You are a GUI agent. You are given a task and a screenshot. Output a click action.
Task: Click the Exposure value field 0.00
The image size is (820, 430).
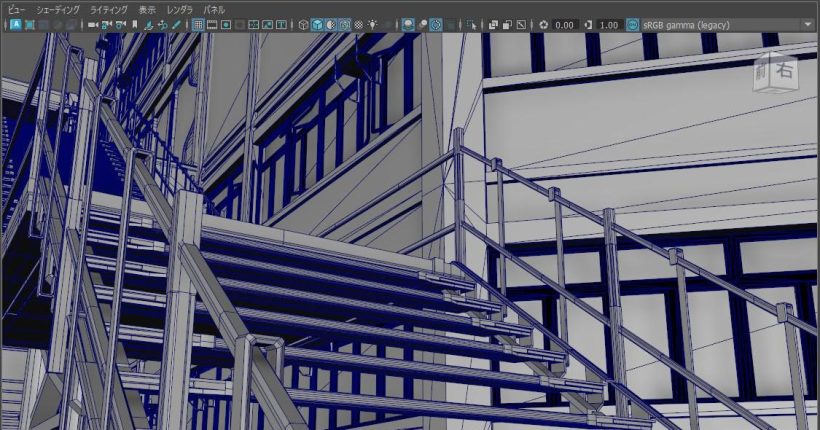565,25
